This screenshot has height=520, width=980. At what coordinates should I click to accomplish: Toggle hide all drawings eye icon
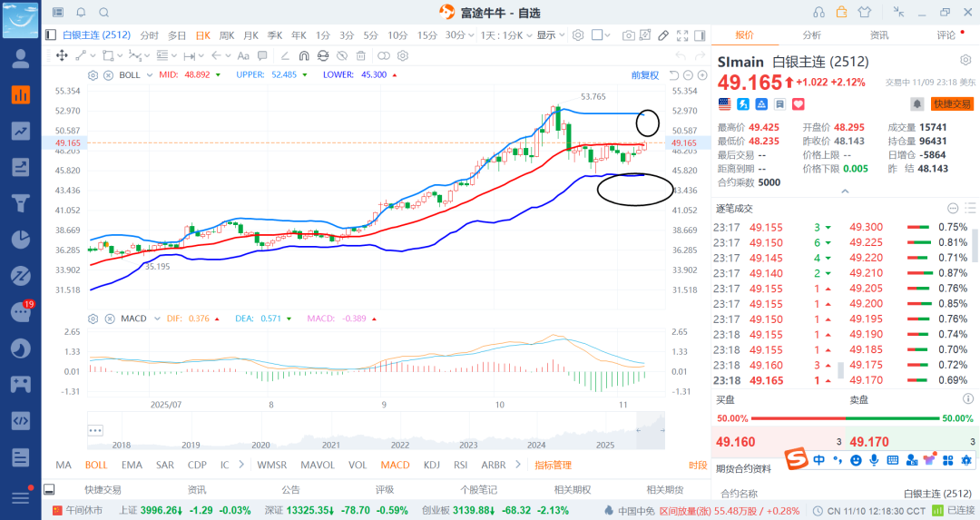[342, 55]
